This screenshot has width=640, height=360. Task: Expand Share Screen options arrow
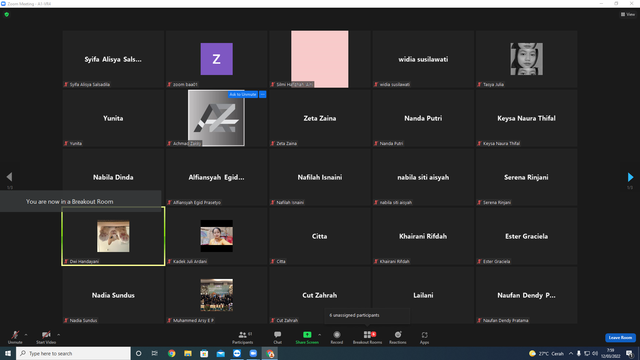(320, 335)
